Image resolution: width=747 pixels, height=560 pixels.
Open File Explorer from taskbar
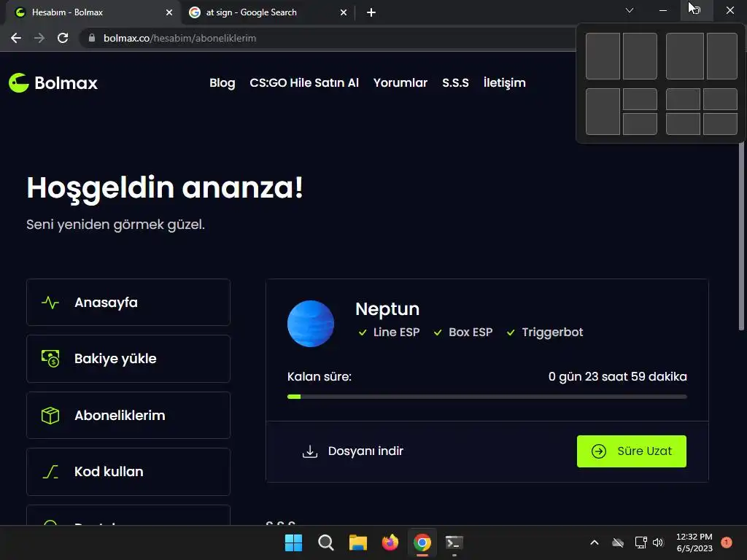(357, 542)
